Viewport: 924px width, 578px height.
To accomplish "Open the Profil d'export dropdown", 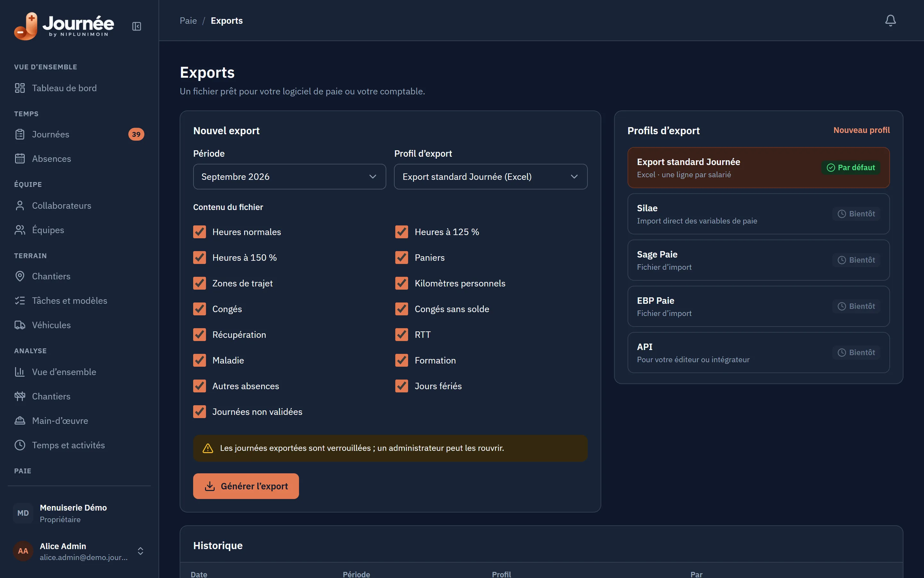I will click(x=491, y=177).
